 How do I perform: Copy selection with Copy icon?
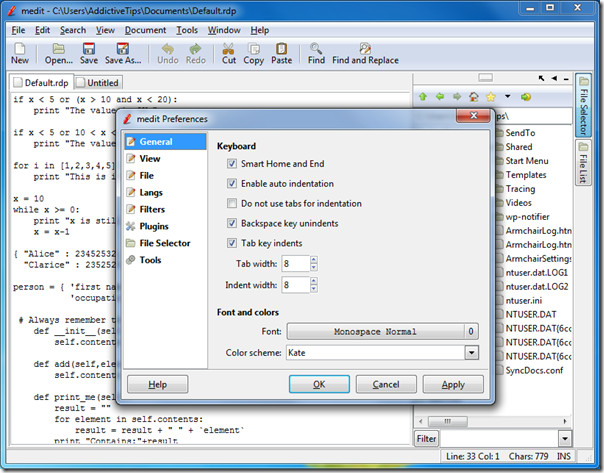[x=253, y=53]
